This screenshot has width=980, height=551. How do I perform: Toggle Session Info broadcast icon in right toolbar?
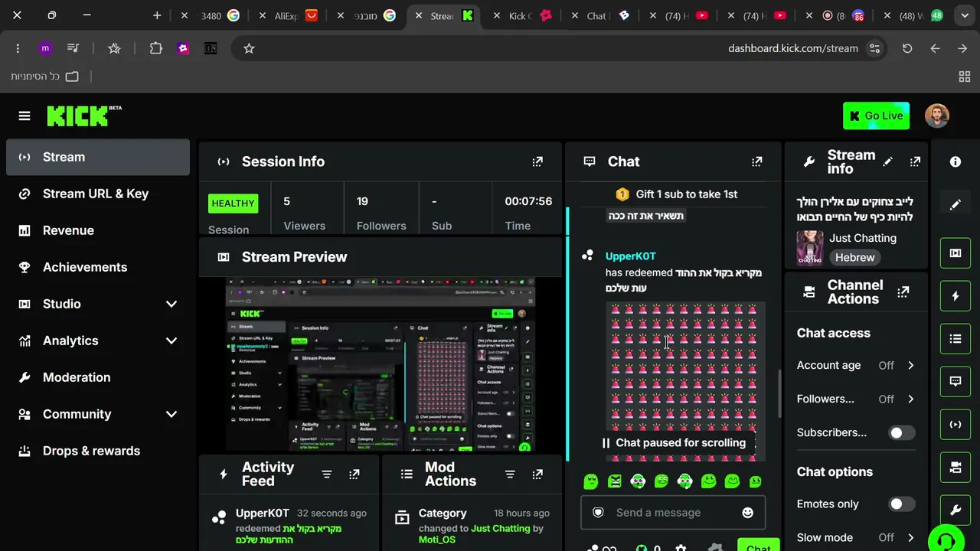pos(955,424)
